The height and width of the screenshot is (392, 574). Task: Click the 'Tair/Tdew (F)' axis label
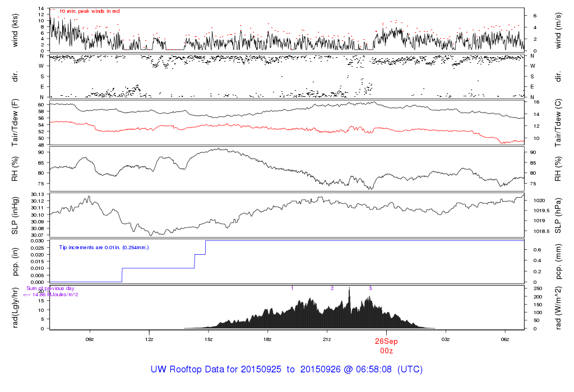click(x=15, y=123)
